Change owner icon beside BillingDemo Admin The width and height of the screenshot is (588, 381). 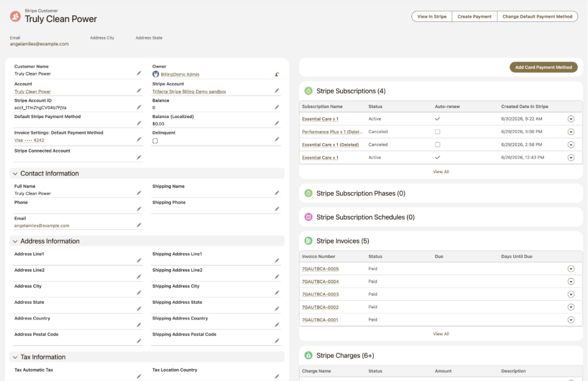click(x=277, y=74)
